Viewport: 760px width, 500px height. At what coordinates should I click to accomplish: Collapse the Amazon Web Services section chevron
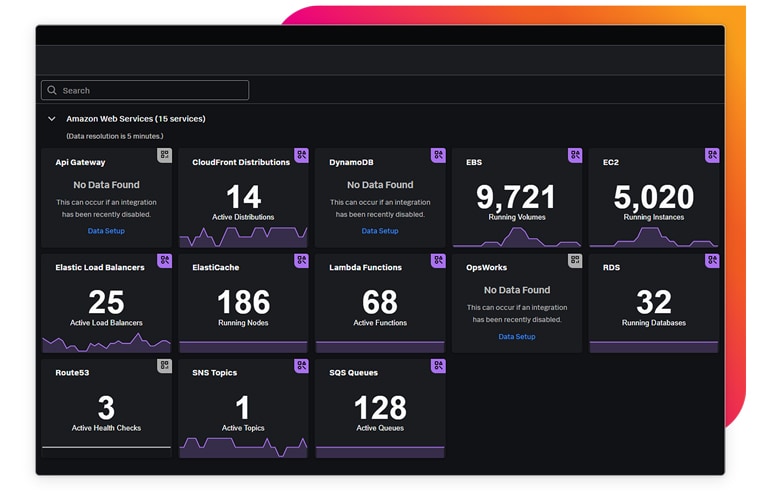coord(52,119)
